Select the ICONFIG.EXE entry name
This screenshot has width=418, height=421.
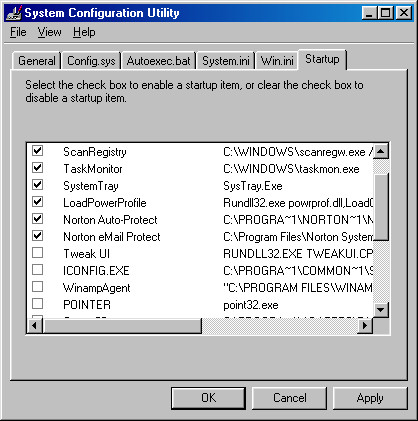click(x=96, y=271)
